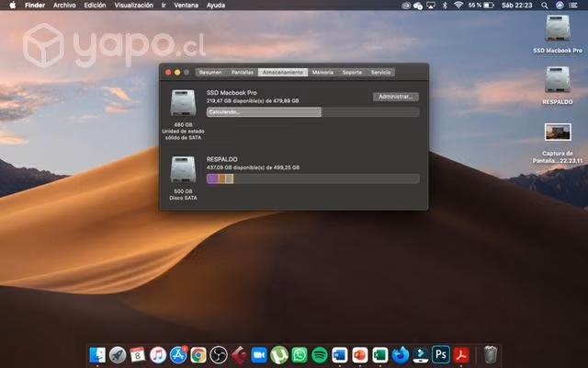
Task: Switch to Resumen tab
Action: coord(210,72)
